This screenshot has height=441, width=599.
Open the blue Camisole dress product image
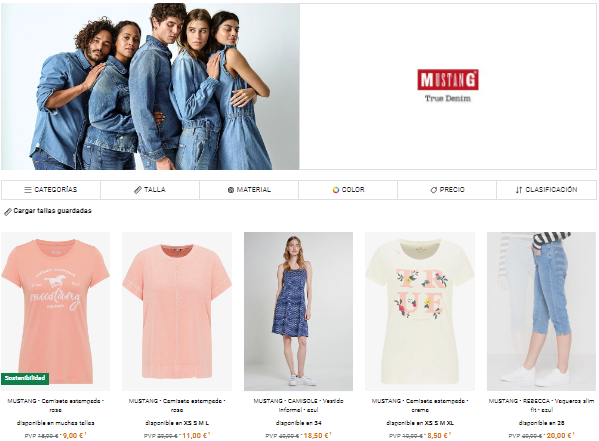click(298, 311)
